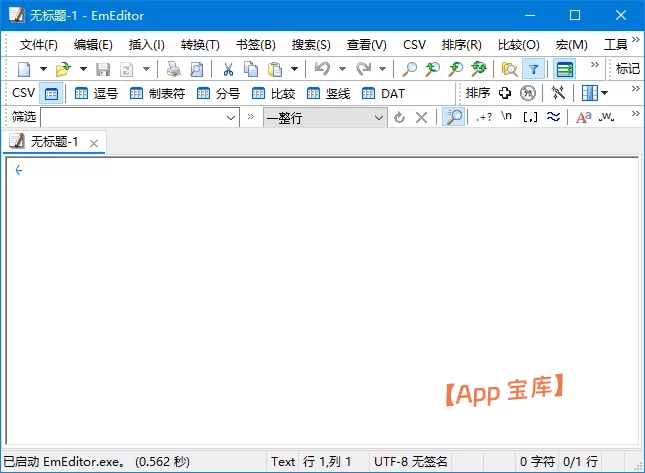
Task: Select DAT separated mode
Action: coord(383,94)
